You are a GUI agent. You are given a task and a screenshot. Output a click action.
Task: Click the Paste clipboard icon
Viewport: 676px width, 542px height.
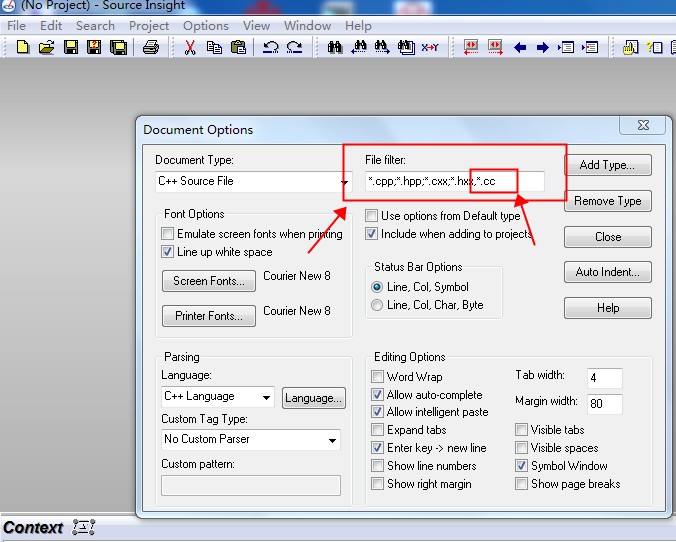(238, 47)
